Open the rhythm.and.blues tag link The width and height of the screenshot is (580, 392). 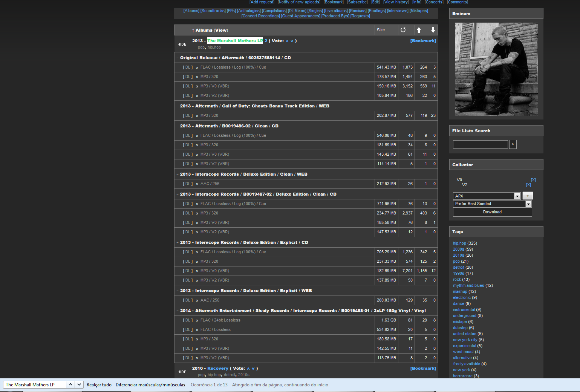tap(468, 285)
